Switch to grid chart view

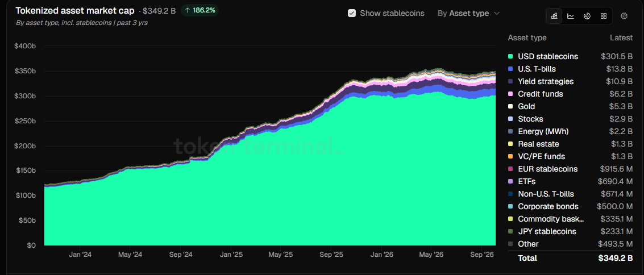[x=603, y=16]
